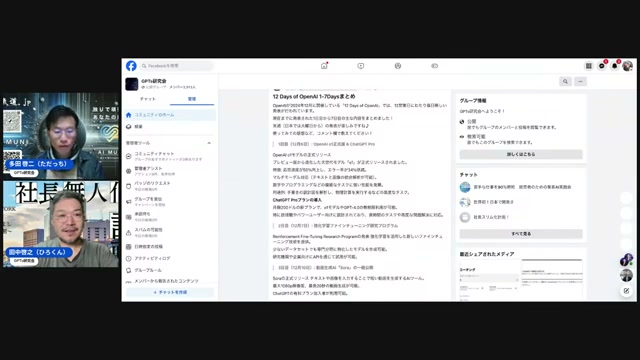Click the house icon of コミュニティのホーム
Image resolution: width=640 pixels, height=360 pixels.
tap(129, 115)
